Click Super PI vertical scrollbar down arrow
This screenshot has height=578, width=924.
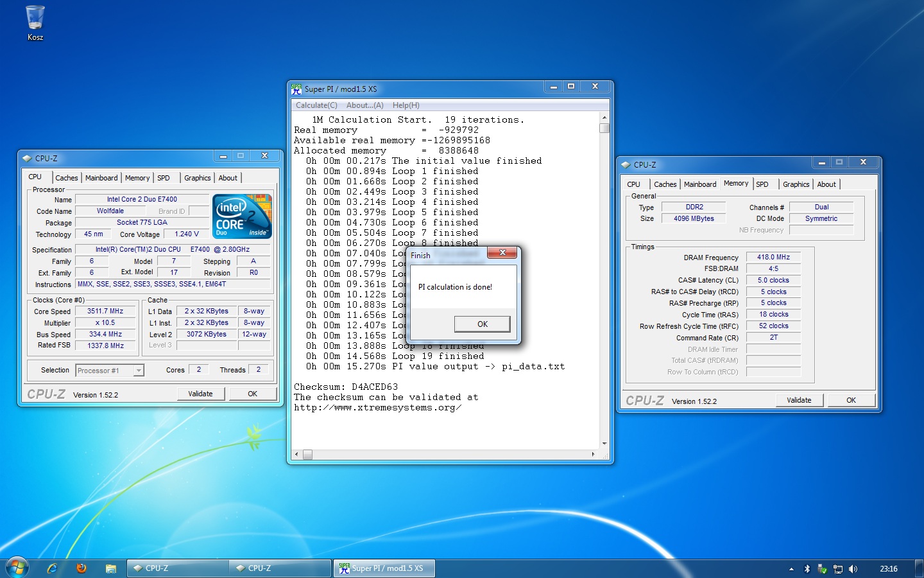coord(604,444)
